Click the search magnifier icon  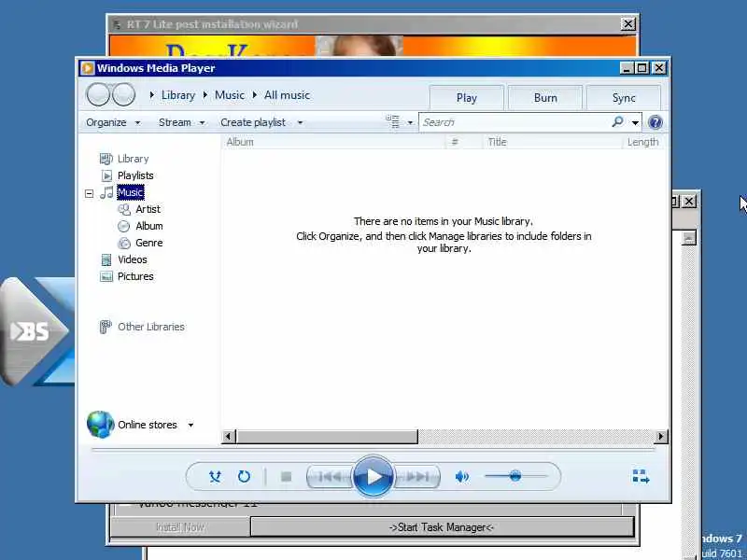coord(617,122)
